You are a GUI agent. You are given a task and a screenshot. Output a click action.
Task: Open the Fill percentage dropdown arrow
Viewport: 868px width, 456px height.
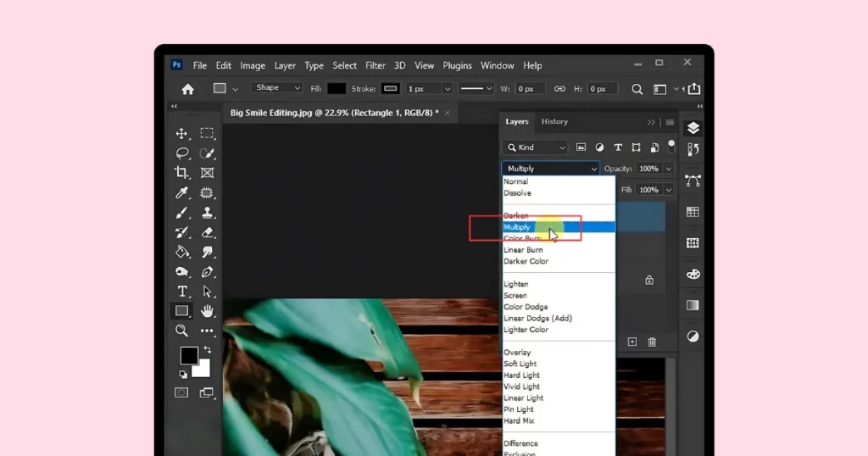click(x=668, y=190)
